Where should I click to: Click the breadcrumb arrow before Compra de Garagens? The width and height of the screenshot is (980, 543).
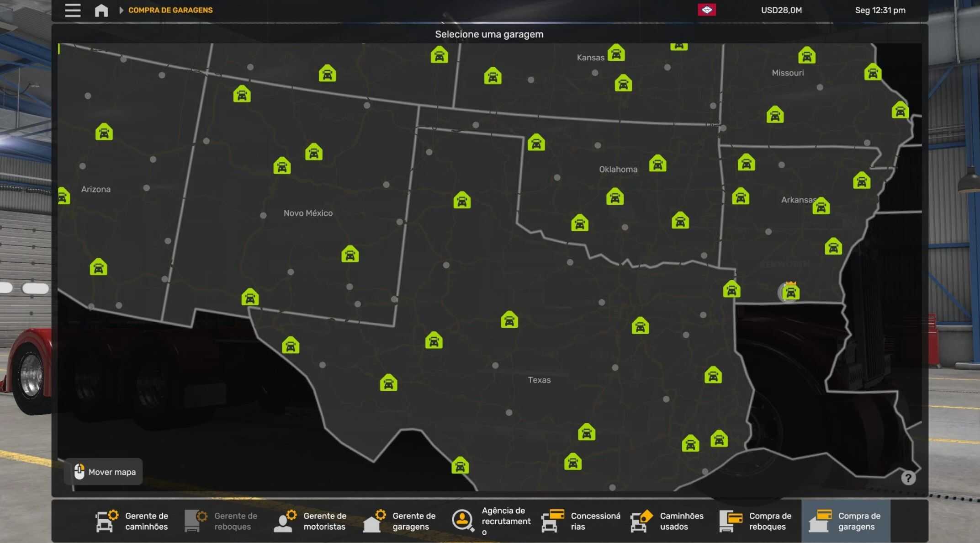121,10
